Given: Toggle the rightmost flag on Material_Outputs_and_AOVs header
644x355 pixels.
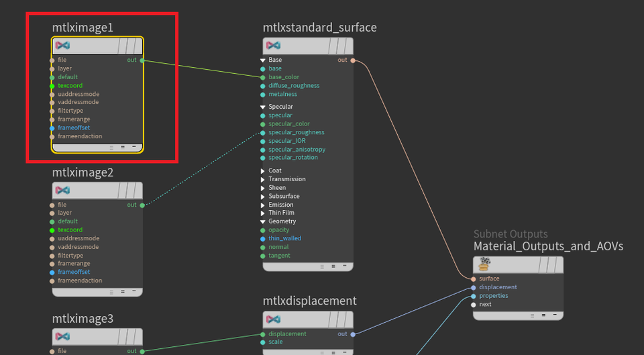Looking at the screenshot, I should 556,264.
